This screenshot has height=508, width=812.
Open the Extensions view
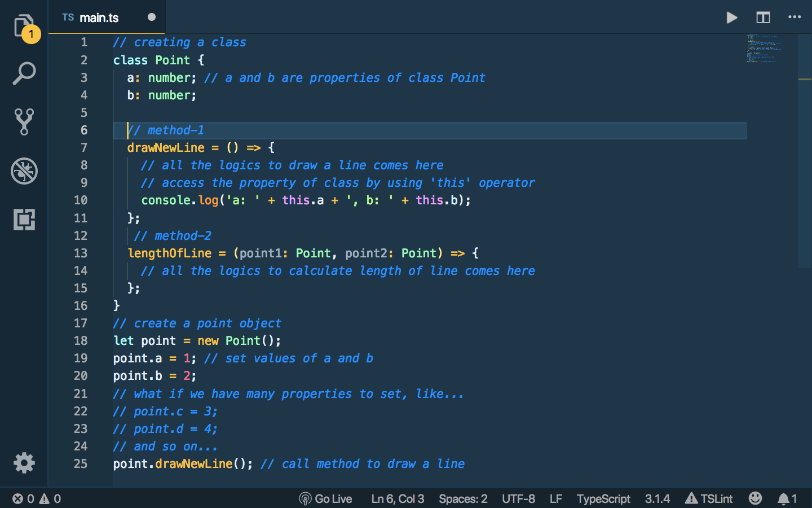pos(24,220)
